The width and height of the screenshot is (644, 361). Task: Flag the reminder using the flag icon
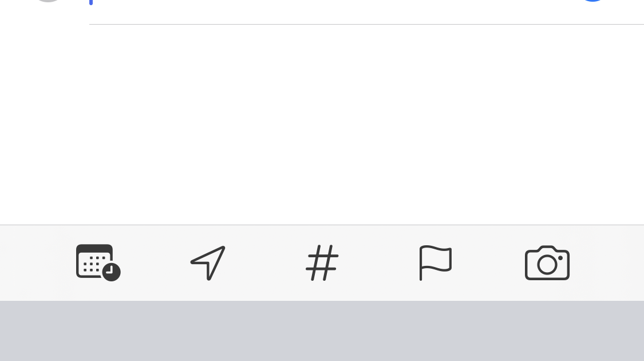[x=436, y=263]
